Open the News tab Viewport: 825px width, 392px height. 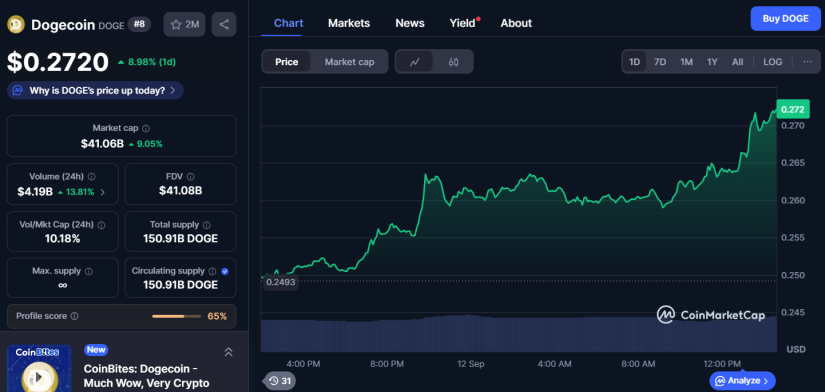coord(410,23)
